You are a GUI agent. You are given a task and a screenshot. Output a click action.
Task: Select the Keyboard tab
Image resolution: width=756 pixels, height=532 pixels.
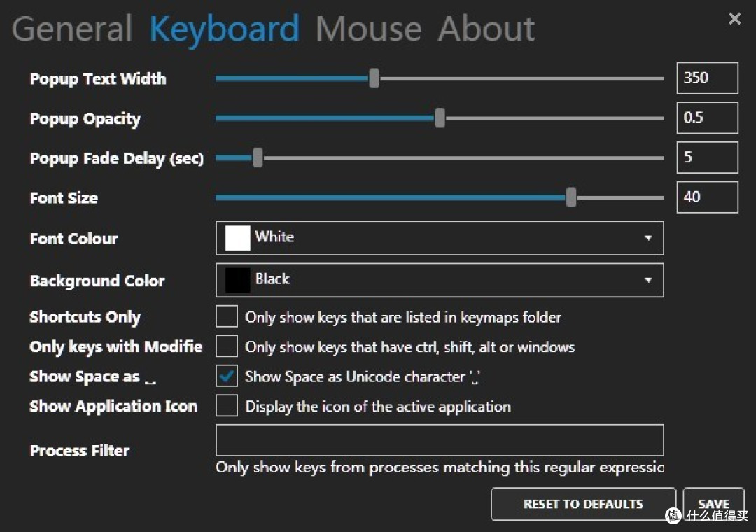(x=224, y=29)
